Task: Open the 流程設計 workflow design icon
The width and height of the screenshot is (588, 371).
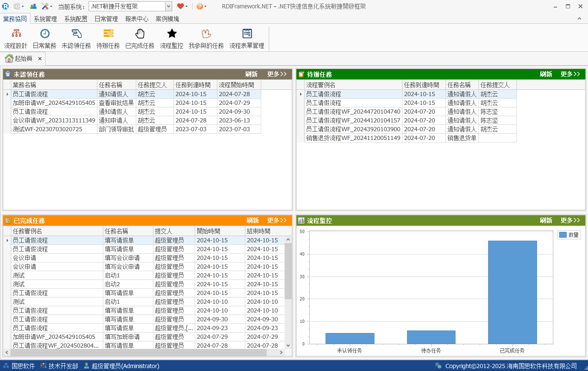Action: click(x=16, y=34)
